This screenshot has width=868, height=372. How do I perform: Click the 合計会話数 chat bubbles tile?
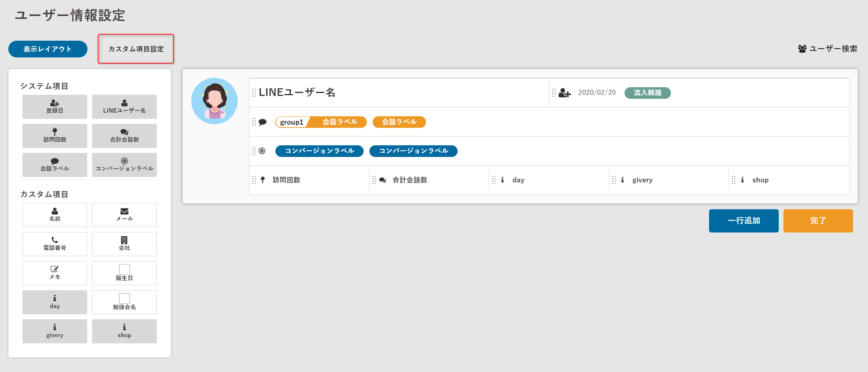click(x=124, y=136)
